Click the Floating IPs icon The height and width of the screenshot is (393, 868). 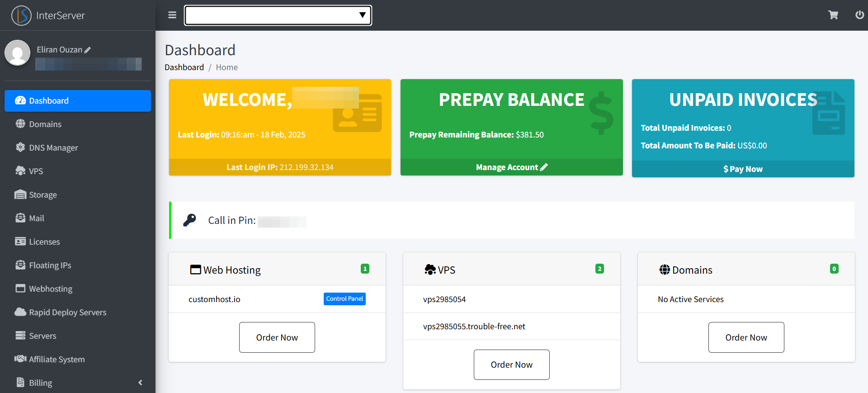pos(20,265)
